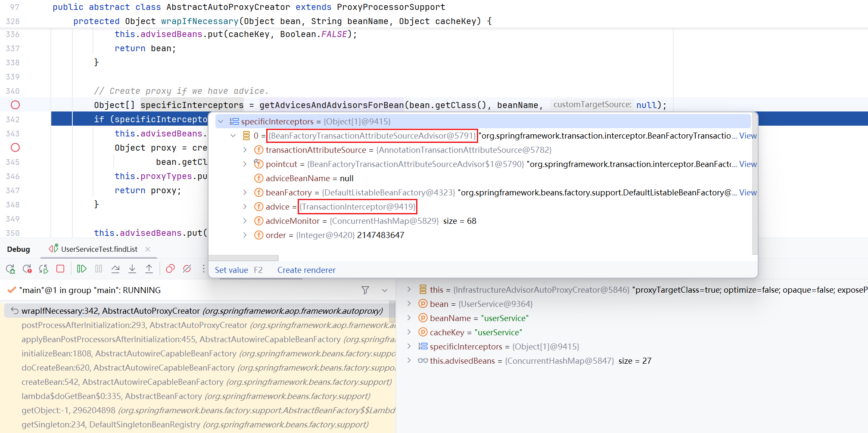Select the getObject:-1 stack frame
The height and width of the screenshot is (433, 868).
coord(198,410)
